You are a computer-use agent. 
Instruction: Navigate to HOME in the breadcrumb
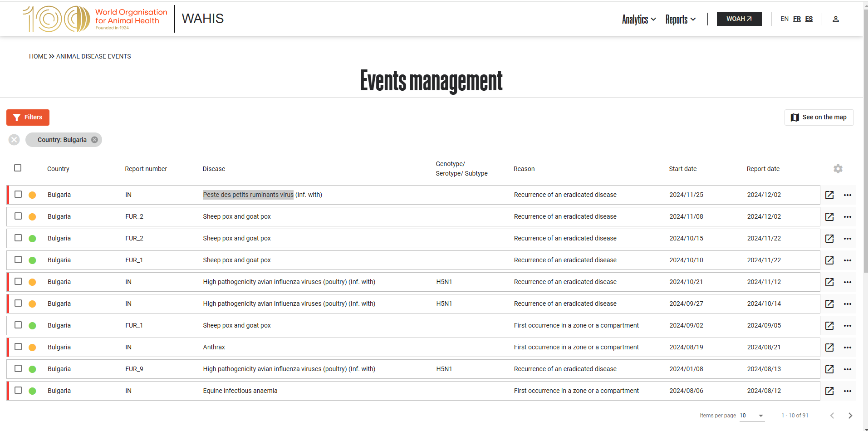tap(38, 56)
